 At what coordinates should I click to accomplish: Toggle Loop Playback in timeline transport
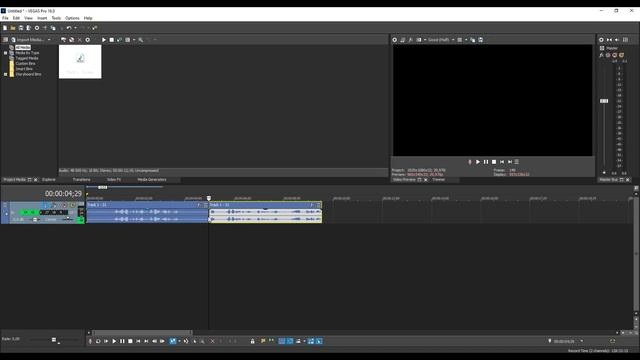(x=98, y=341)
